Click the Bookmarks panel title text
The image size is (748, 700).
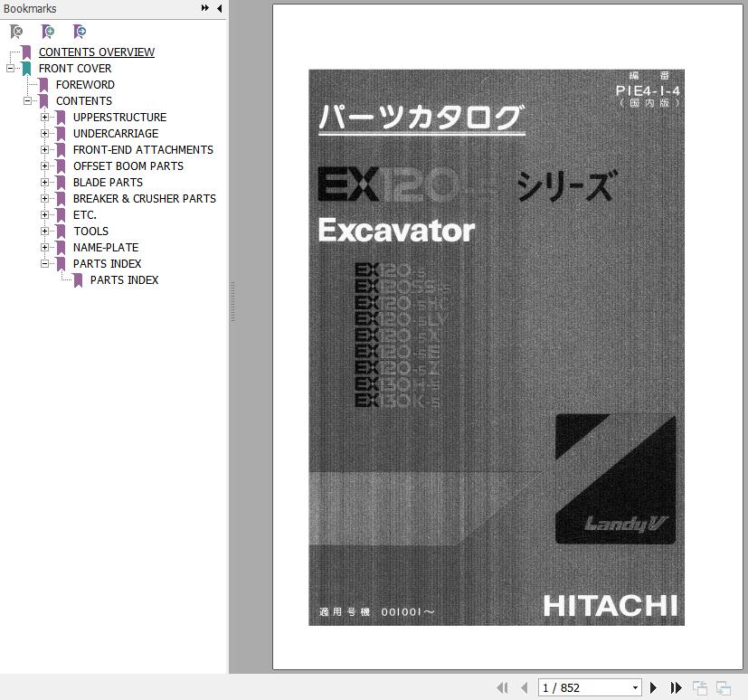(30, 8)
